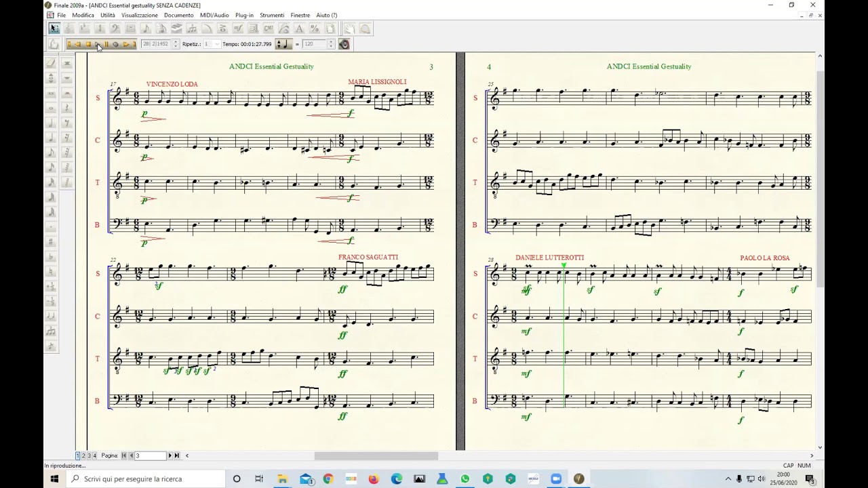Open the tempo note duration selector
Screen dimensions: 868x488
point(283,44)
